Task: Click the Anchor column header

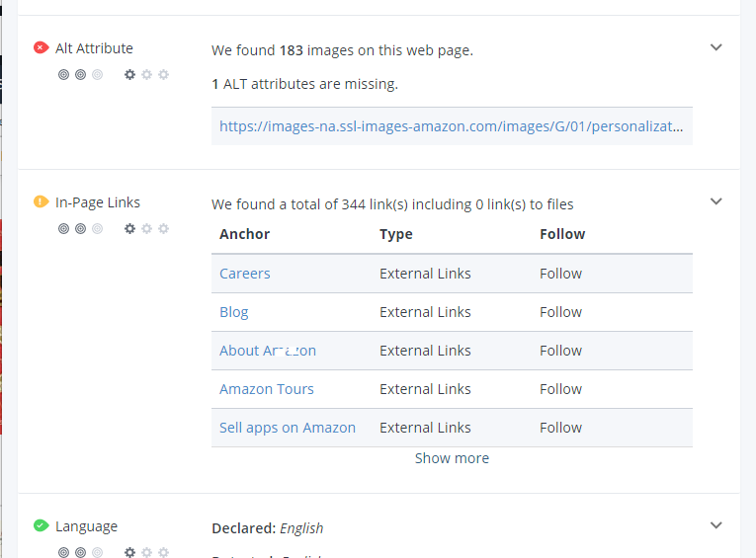Action: point(244,234)
